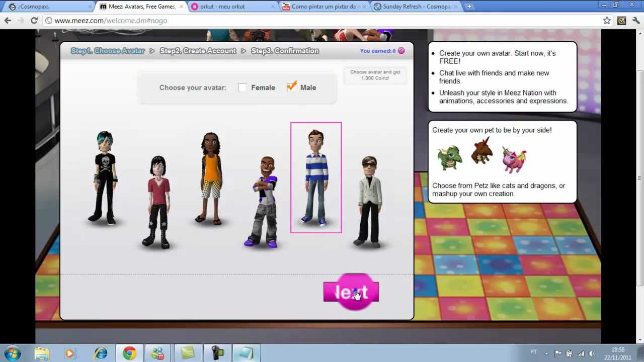Show hidden system tray icons
644x362 pixels.
click(x=547, y=353)
